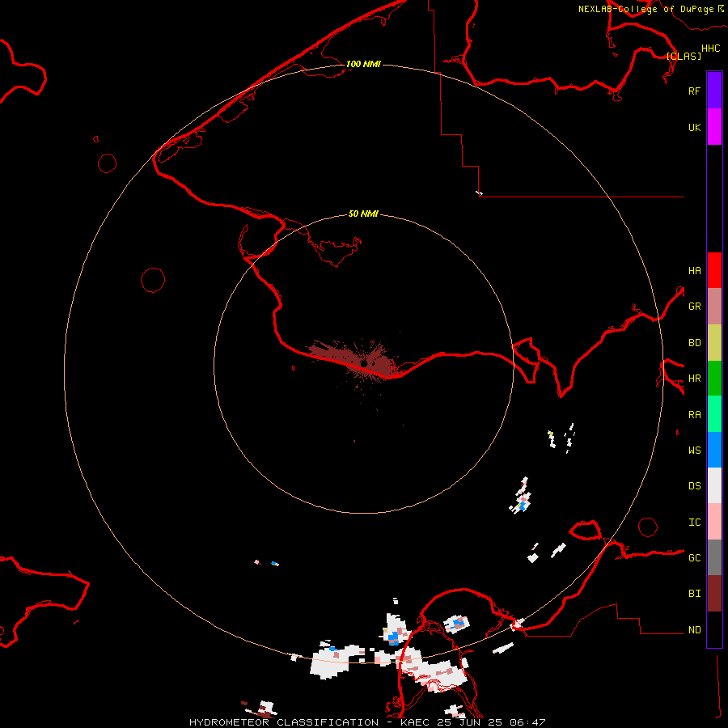Select the WS blue legend swatch
This screenshot has height=728, width=728.
714,450
